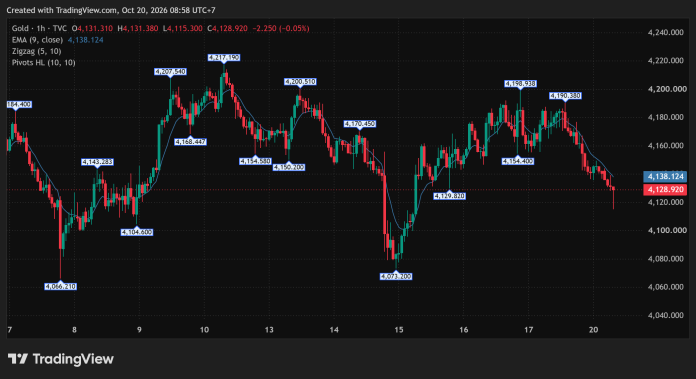Click the 4,060.000 price axis label
The width and height of the screenshot is (696, 379).
666,287
